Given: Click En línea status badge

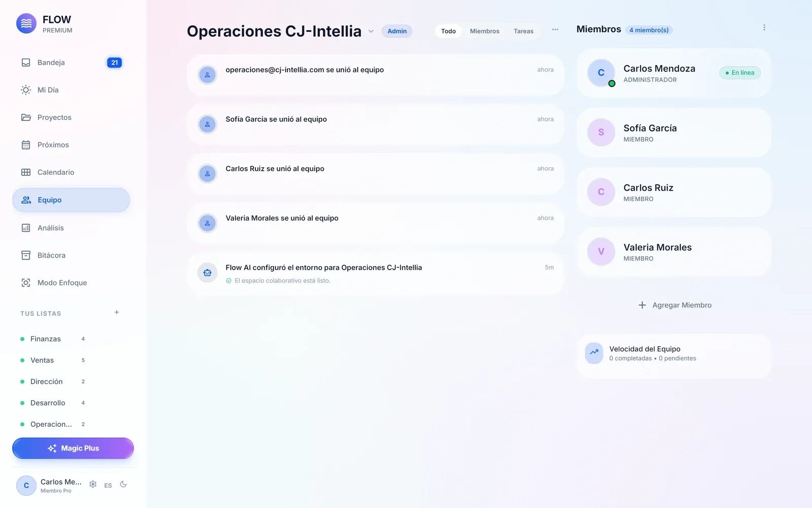Looking at the screenshot, I should coord(740,73).
